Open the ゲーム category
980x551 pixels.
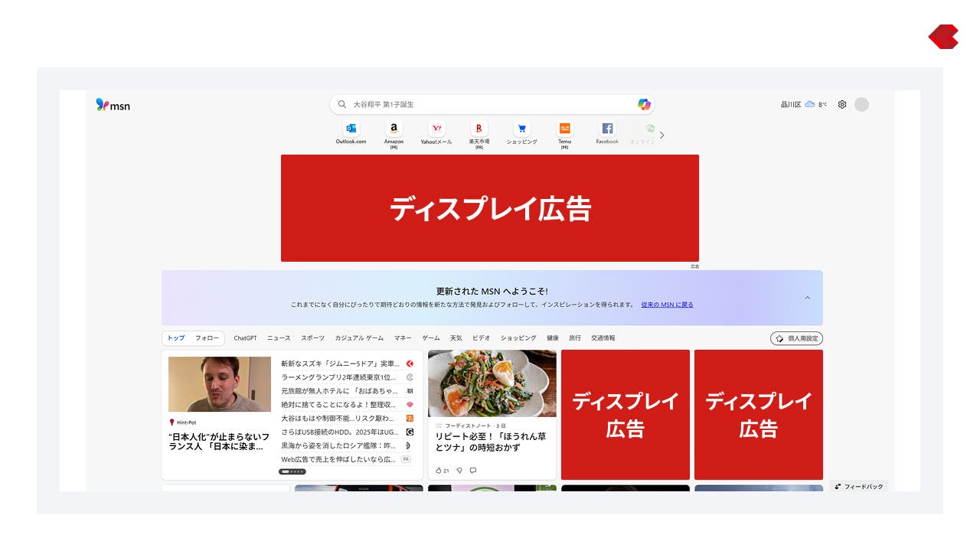pyautogui.click(x=431, y=338)
